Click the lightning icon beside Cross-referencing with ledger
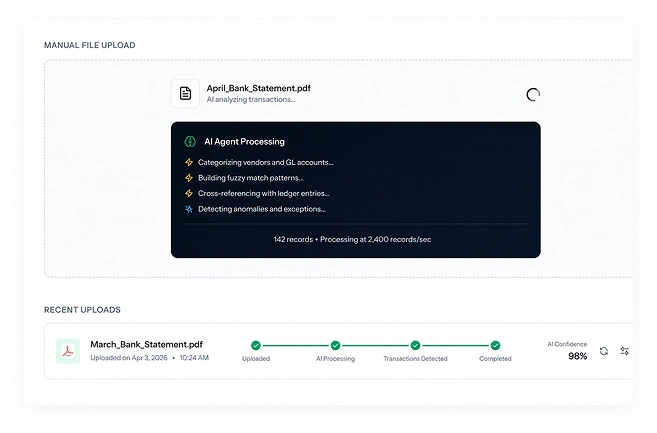 tap(189, 193)
